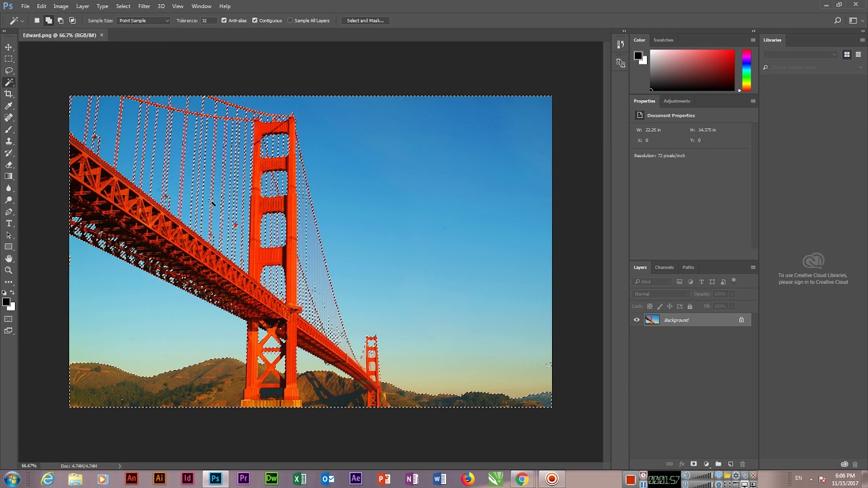Screen dimensions: 868x488
Task: Click the foreground color swatch in toolbox
Action: pos(5,302)
